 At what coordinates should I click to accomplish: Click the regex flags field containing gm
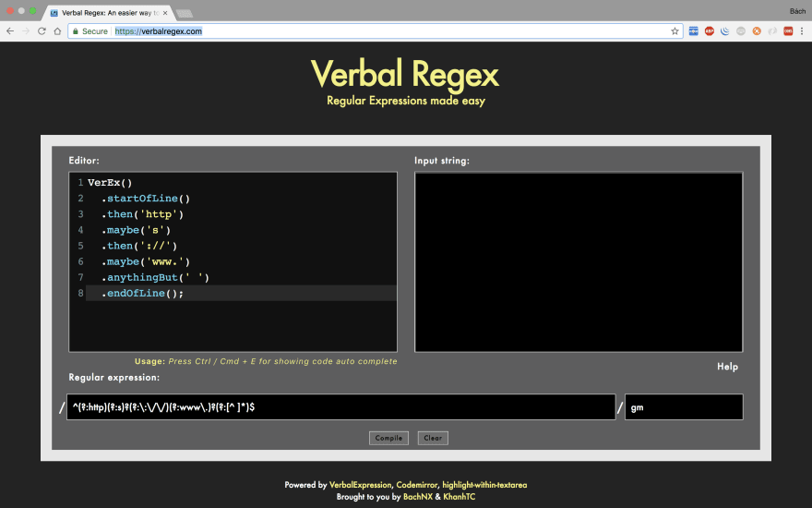[x=684, y=407]
